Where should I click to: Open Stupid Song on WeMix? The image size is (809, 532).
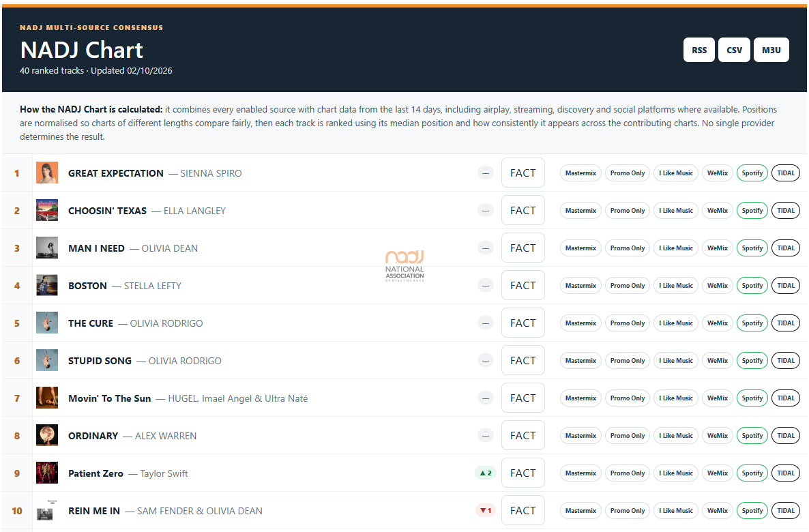click(717, 361)
